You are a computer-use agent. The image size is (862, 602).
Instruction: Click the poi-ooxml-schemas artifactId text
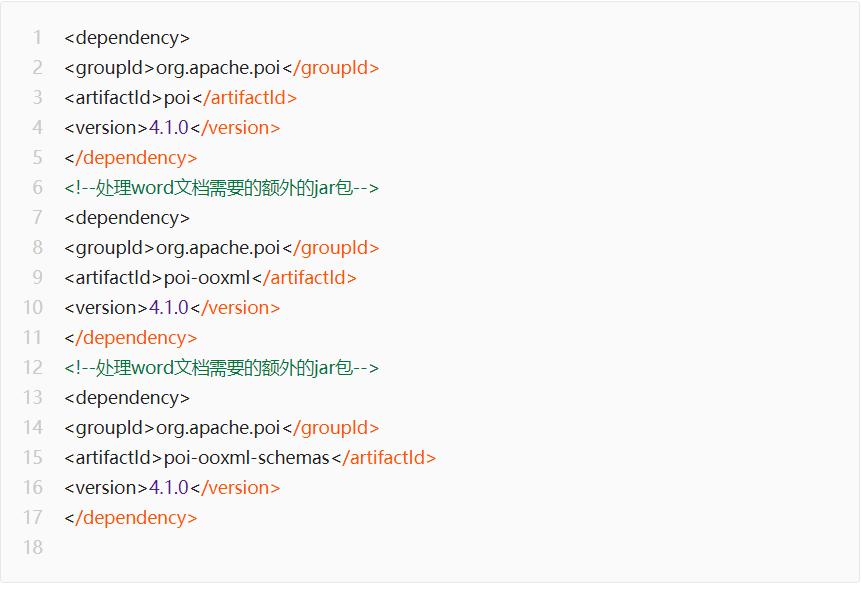coord(246,458)
